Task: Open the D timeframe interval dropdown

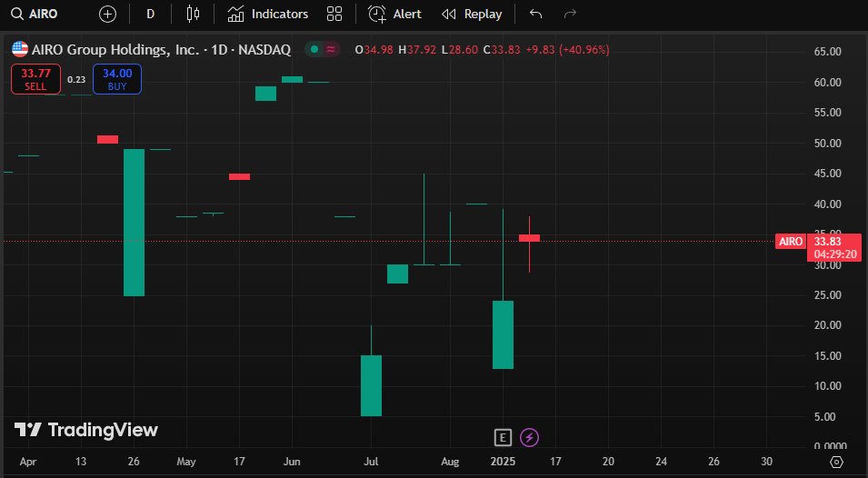Action: coord(150,15)
